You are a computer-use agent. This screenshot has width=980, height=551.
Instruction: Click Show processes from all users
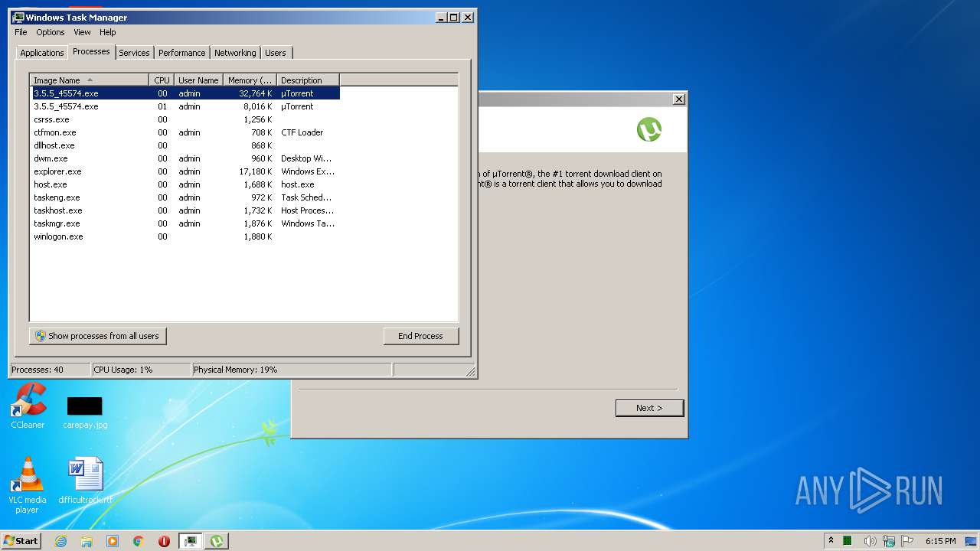[x=98, y=336]
